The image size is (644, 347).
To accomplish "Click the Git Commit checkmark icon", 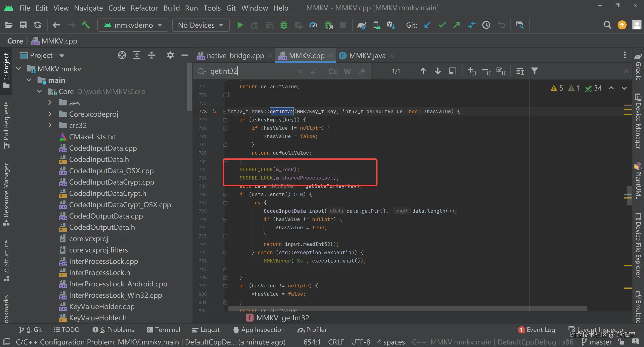I will click(x=442, y=25).
